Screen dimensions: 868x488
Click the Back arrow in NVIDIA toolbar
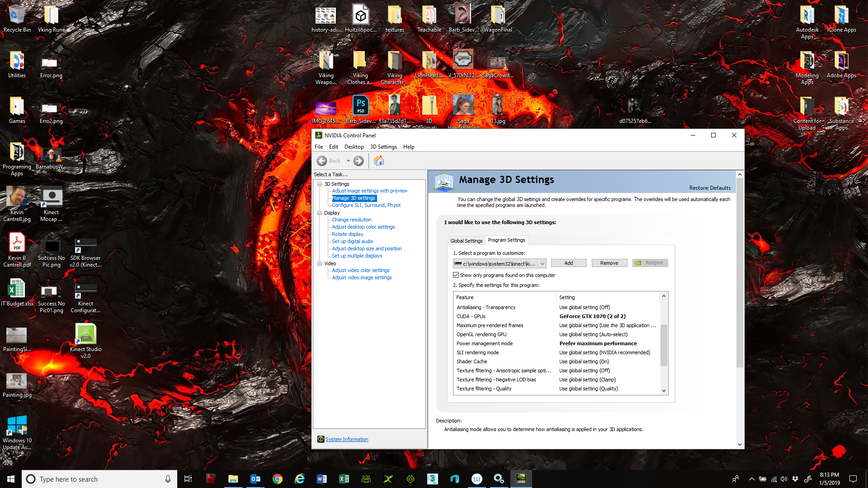[322, 161]
